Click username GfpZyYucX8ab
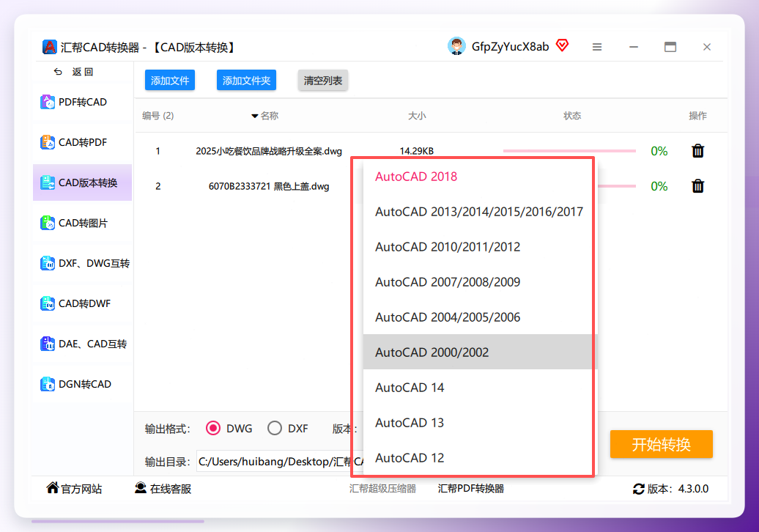The width and height of the screenshot is (759, 532). click(510, 46)
